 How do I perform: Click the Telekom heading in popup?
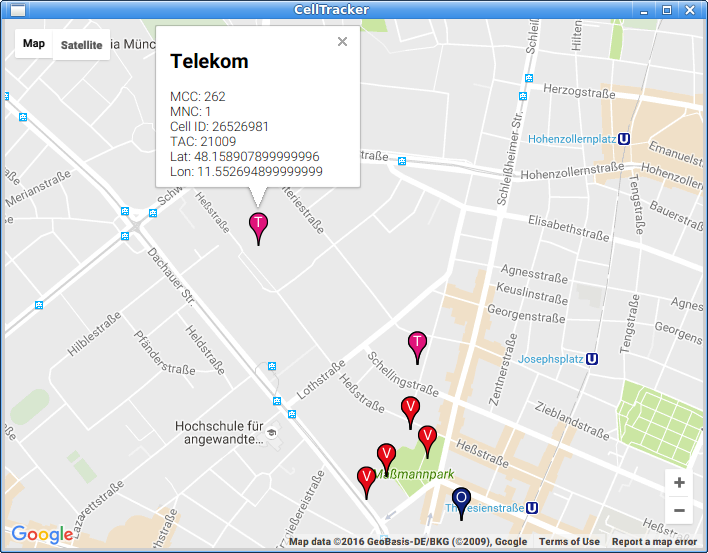coord(209,61)
